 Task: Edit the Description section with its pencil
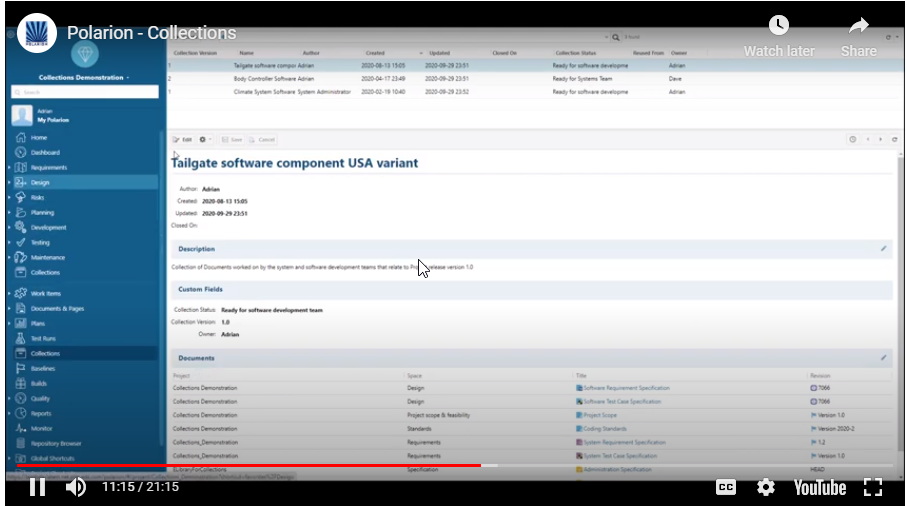tap(883, 249)
